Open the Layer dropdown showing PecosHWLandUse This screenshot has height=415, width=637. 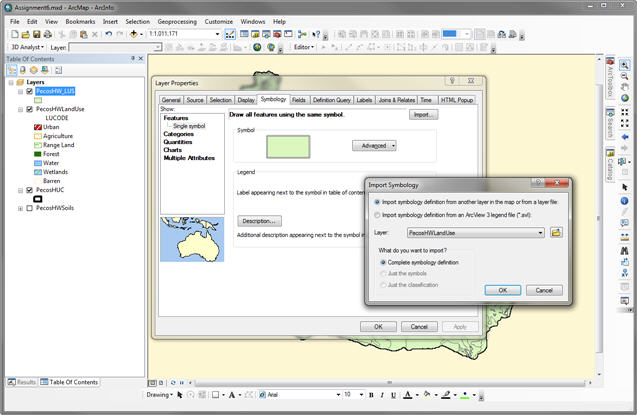point(476,233)
